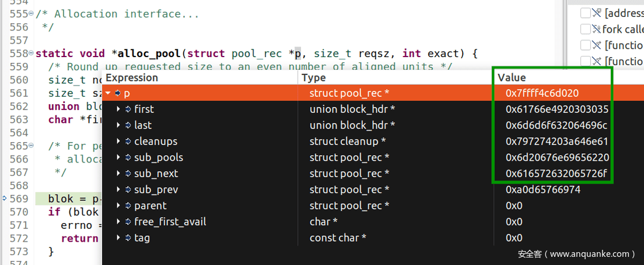Screen dimensions: 644x265
Task: Click line number 573 in gutter
Action: tap(19, 251)
